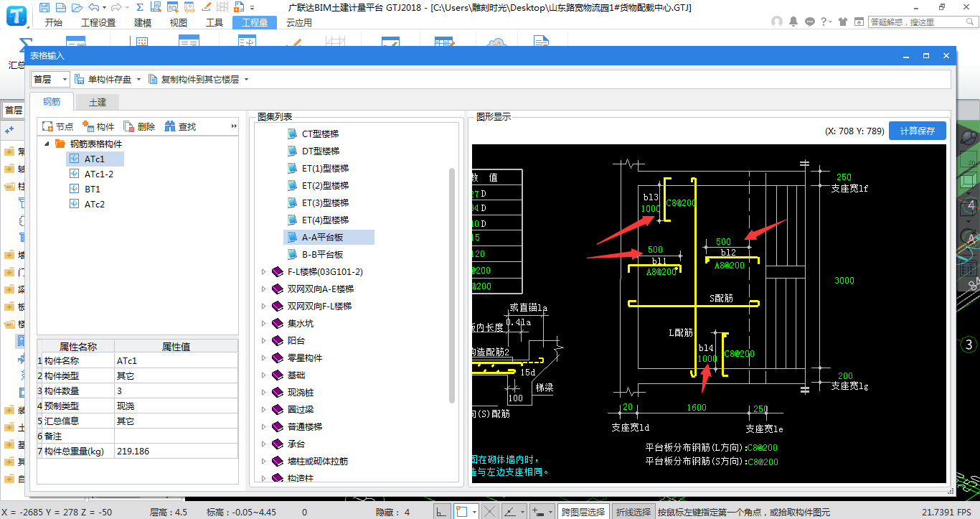
Task: Edit the 3000 dimension value in drawing
Action: click(844, 281)
